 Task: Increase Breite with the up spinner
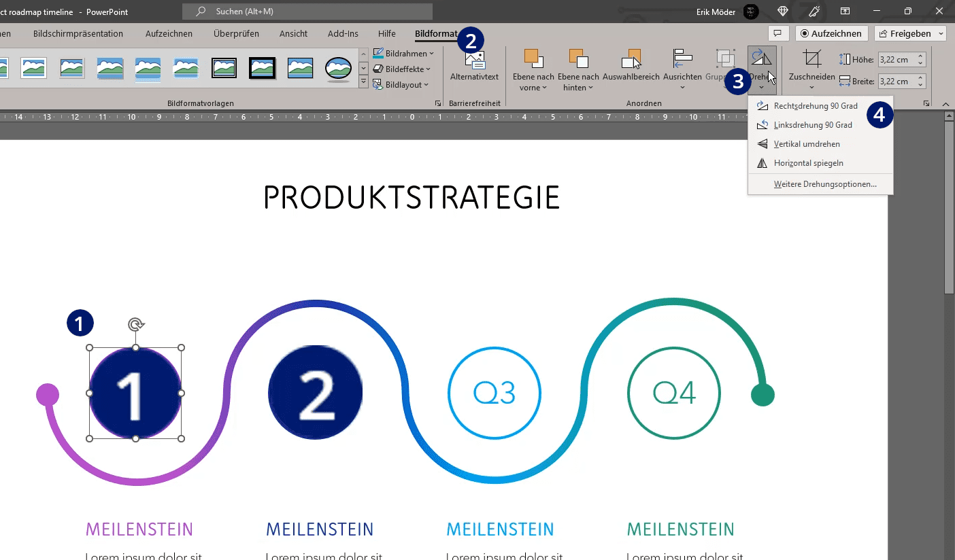(921, 78)
